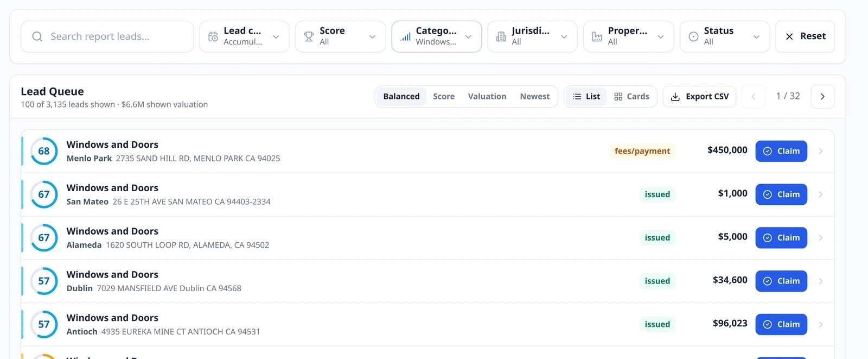Click the Lead calendar filter icon
The image size is (868, 359).
click(x=213, y=36)
